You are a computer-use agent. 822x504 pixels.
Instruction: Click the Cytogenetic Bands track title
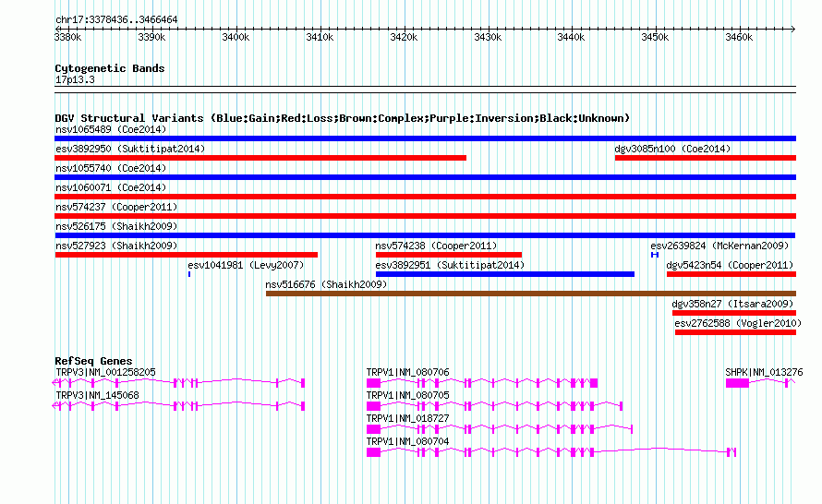tap(110, 68)
